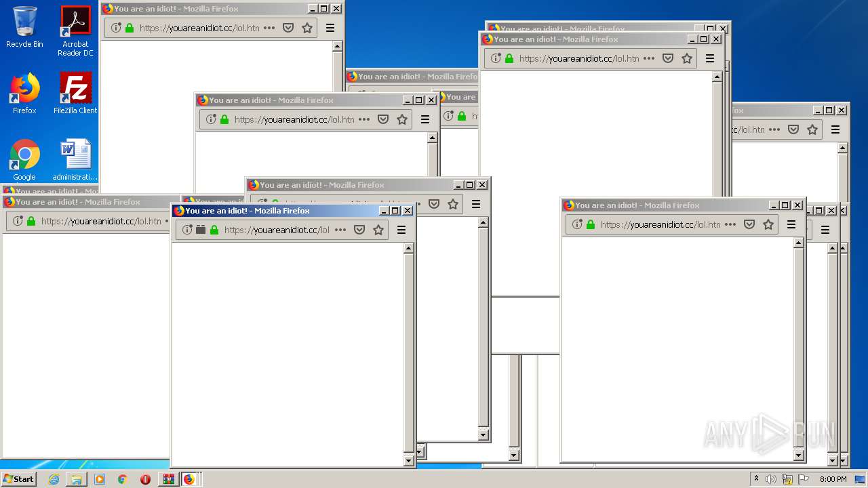The image size is (868, 488).
Task: Show hidden system tray icons
Action: tap(756, 479)
